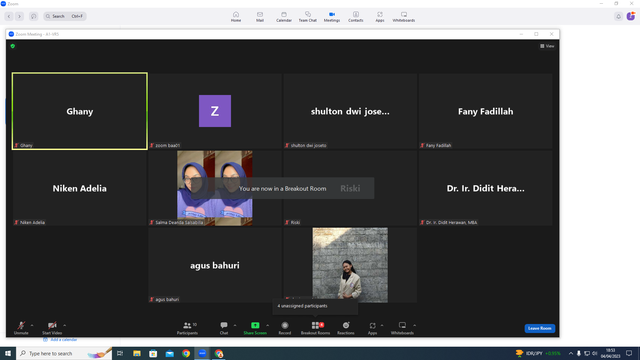
Task: Click the Leave Room button
Action: [540, 328]
